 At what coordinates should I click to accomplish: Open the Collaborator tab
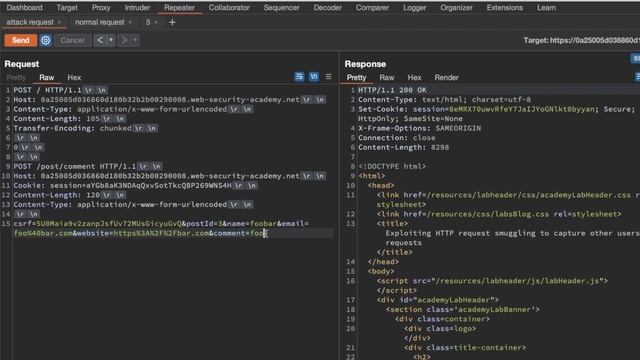229,8
